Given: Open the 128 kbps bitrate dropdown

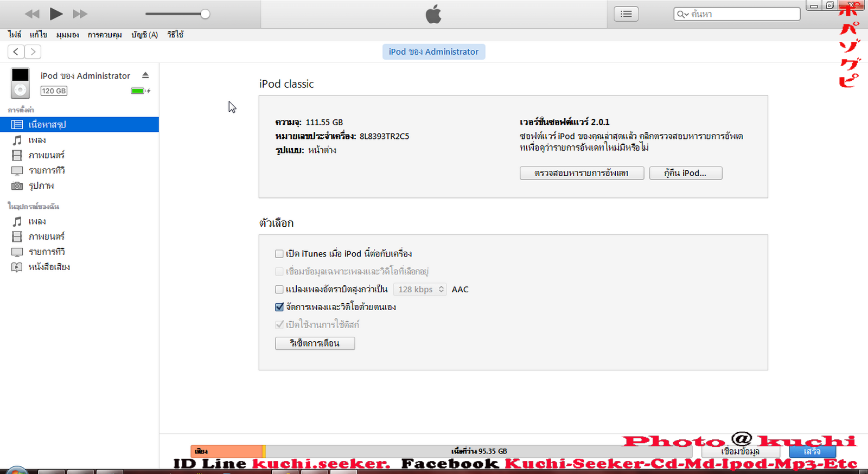Looking at the screenshot, I should point(420,290).
